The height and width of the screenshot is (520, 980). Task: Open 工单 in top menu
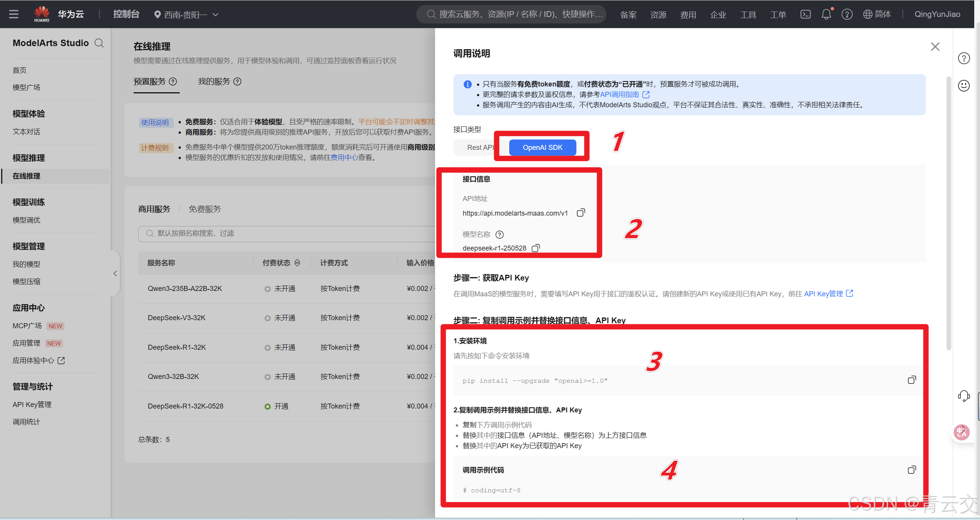tap(778, 15)
